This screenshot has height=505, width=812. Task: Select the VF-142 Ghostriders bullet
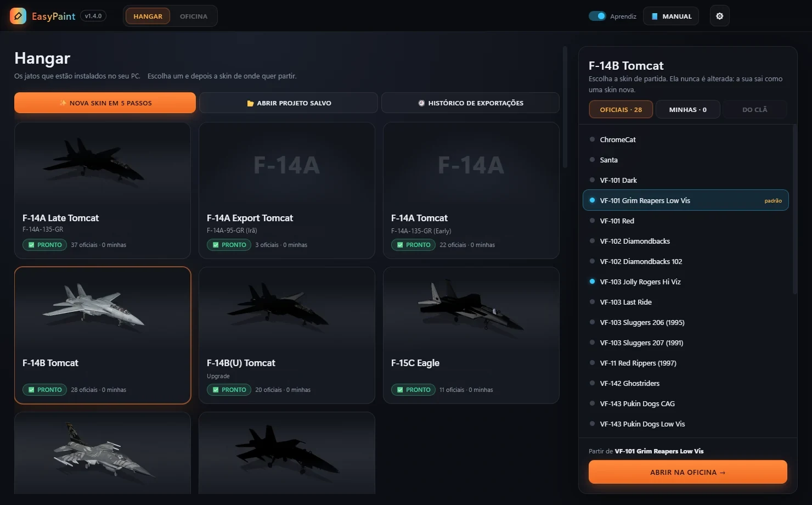point(592,383)
